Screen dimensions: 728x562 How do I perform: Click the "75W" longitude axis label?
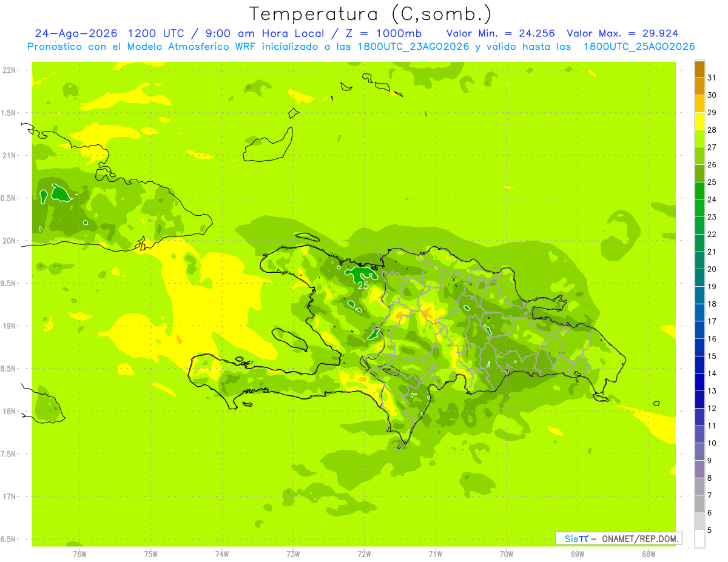(x=151, y=554)
